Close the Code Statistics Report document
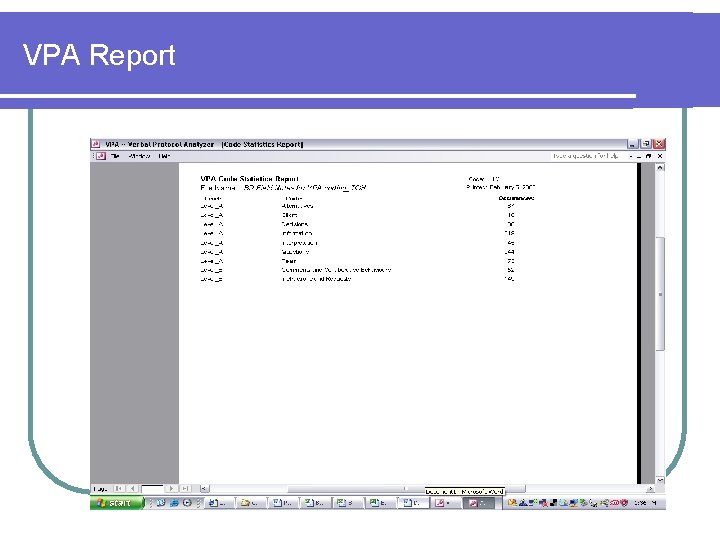Screen dimensions: 720x540 coord(660,156)
